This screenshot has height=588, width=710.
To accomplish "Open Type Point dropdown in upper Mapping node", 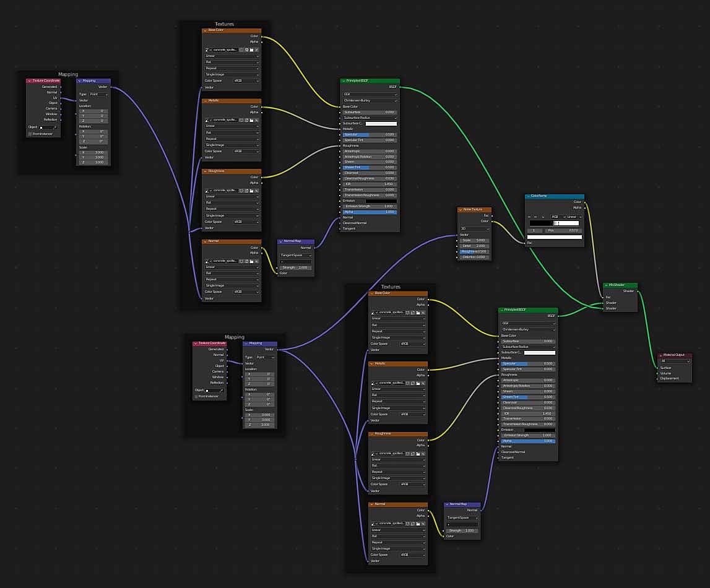I will 98,94.
